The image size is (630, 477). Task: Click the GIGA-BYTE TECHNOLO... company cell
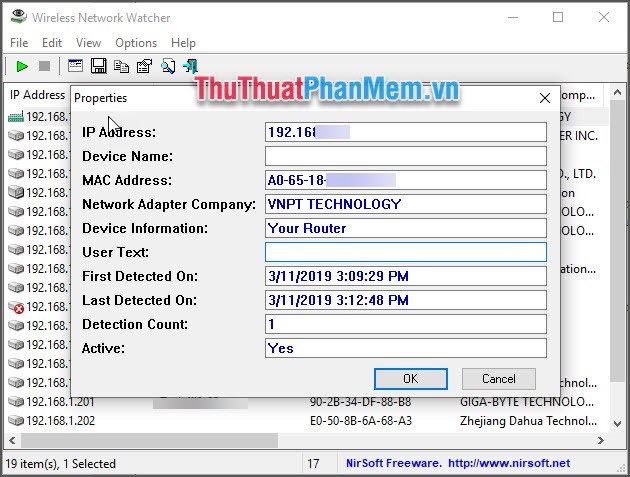coord(527,401)
